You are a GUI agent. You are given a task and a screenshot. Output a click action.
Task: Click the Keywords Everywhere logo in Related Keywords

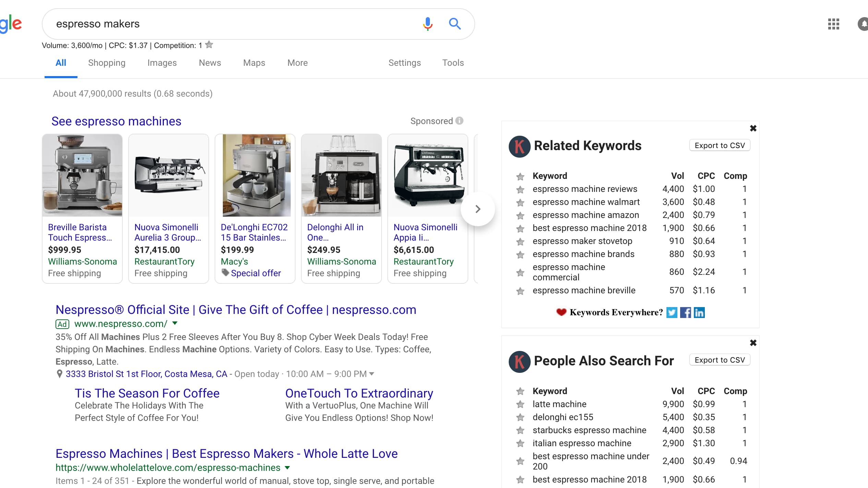click(519, 147)
